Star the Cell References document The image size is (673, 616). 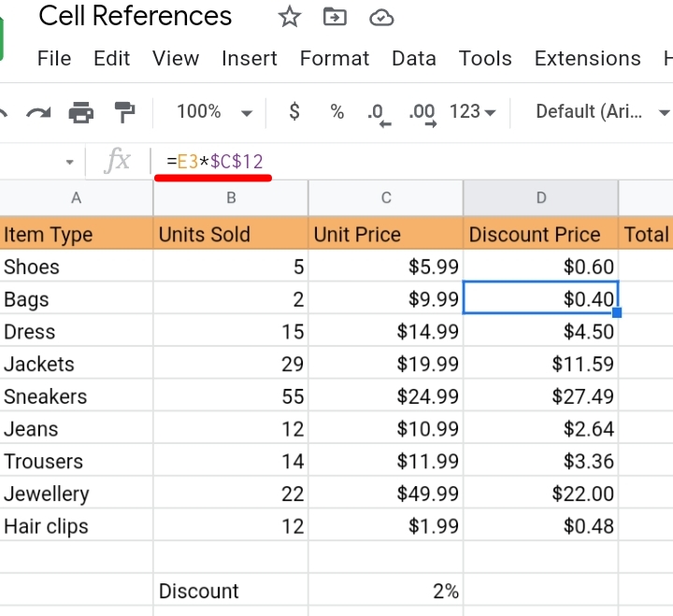pyautogui.click(x=290, y=17)
